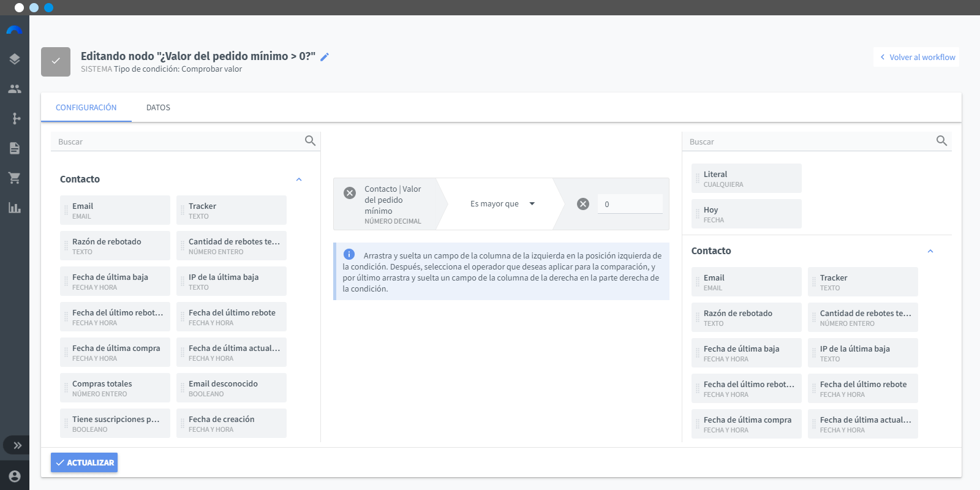
Task: Select right panel Razón de rebotado field
Action: pyautogui.click(x=747, y=317)
